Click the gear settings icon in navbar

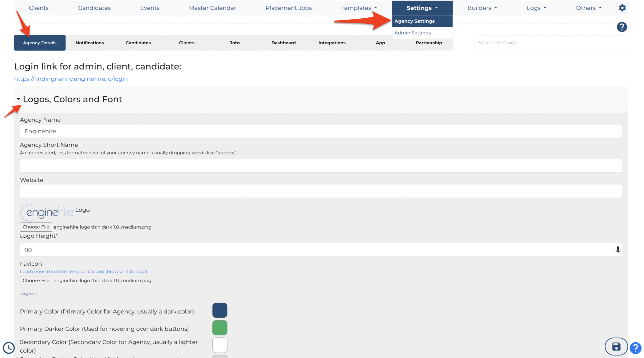coord(622,8)
